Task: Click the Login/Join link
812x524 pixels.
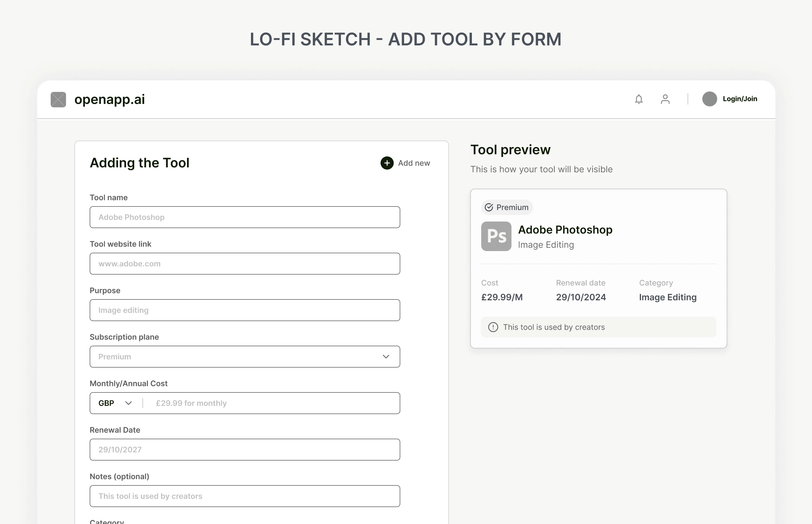Action: 740,99
